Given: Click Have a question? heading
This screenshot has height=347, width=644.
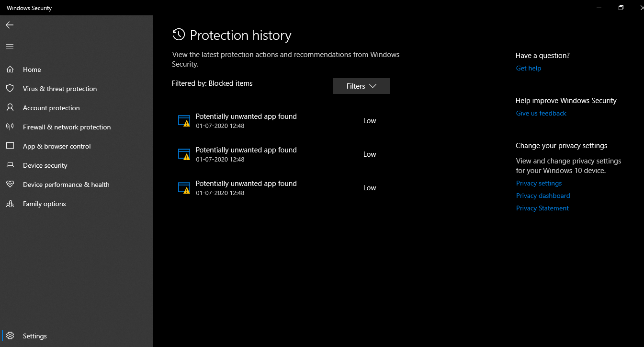Looking at the screenshot, I should pos(542,56).
